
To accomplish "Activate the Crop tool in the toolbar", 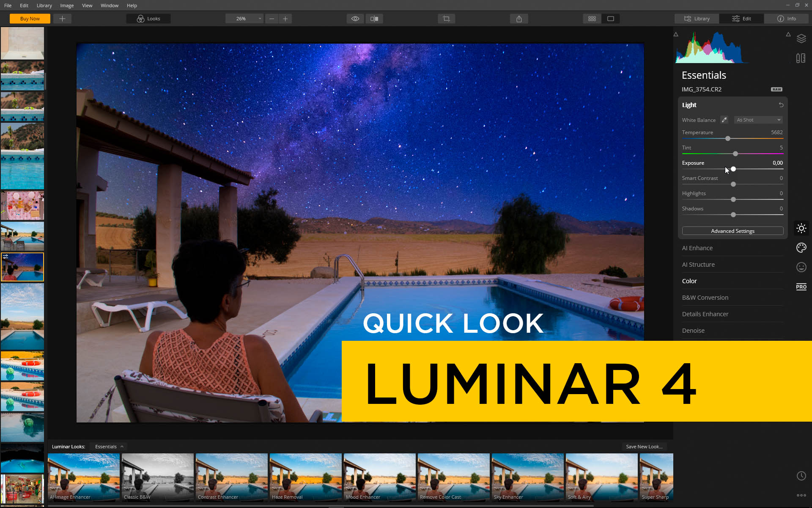I will [446, 19].
